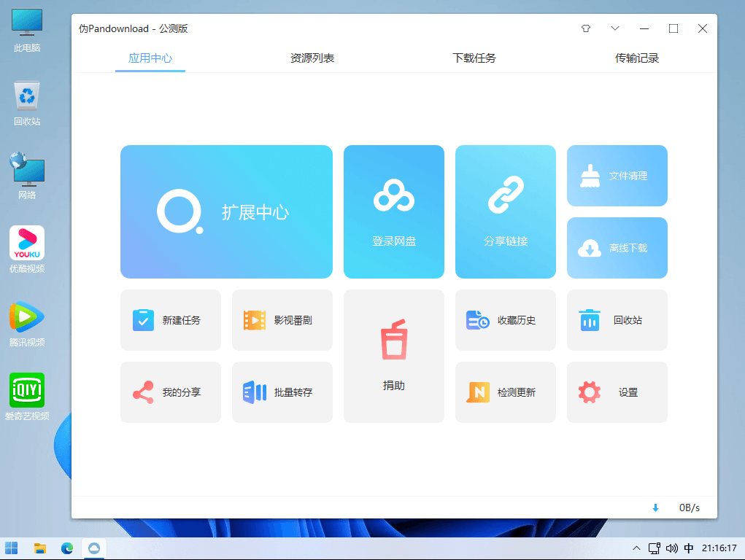Switch to the 应用中心 tab
The width and height of the screenshot is (745, 560).
pyautogui.click(x=150, y=58)
